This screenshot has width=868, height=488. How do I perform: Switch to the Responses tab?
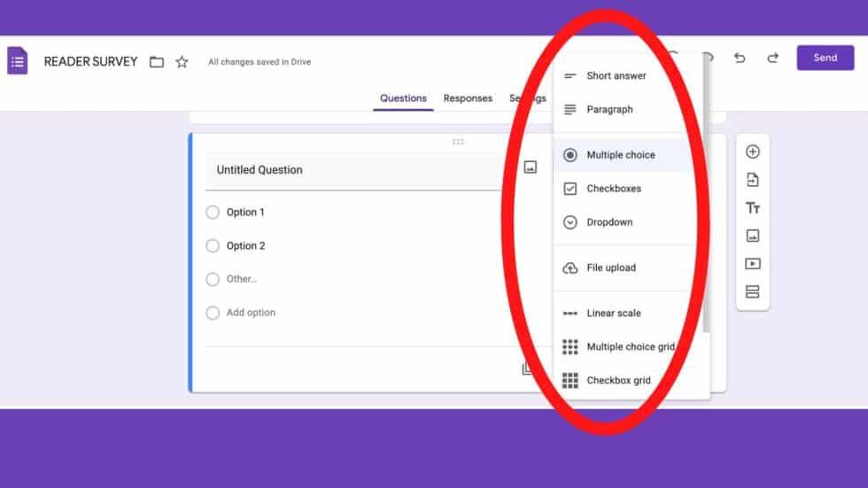(x=468, y=98)
